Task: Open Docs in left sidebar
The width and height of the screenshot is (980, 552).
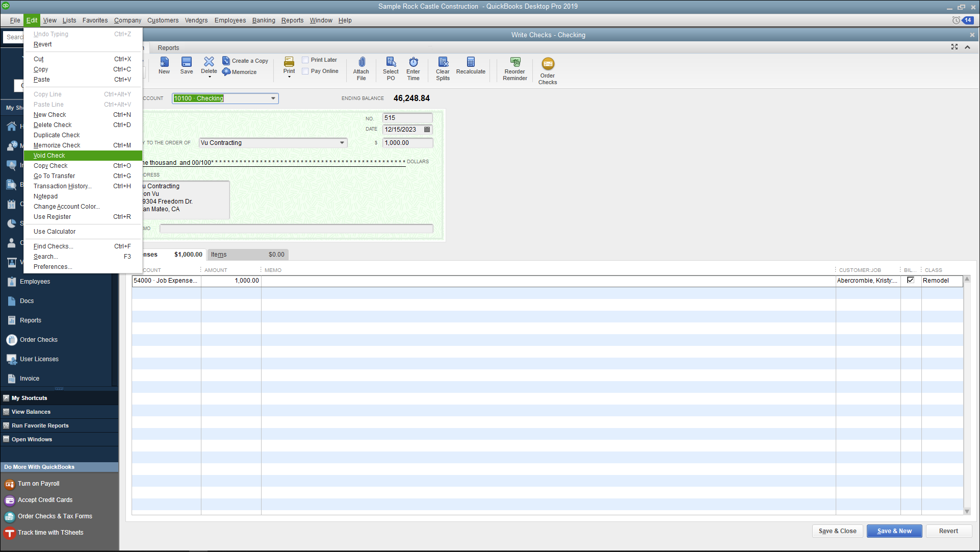Action: 27,301
